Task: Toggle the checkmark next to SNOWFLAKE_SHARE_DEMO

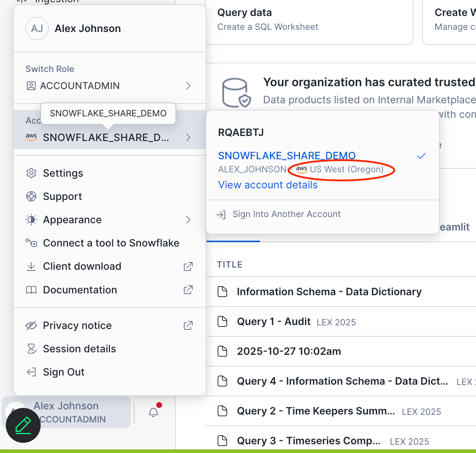Action: [421, 156]
